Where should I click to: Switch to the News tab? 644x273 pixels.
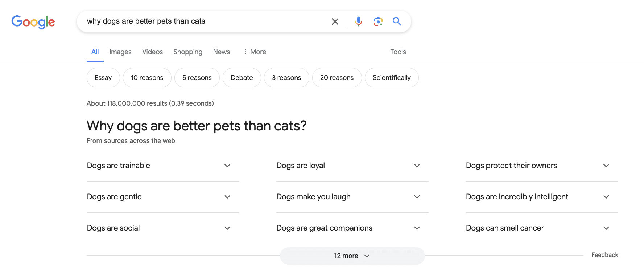[221, 52]
